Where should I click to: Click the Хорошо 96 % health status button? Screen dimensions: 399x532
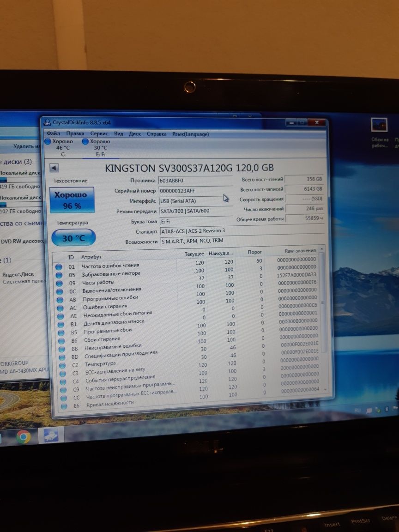tap(72, 200)
